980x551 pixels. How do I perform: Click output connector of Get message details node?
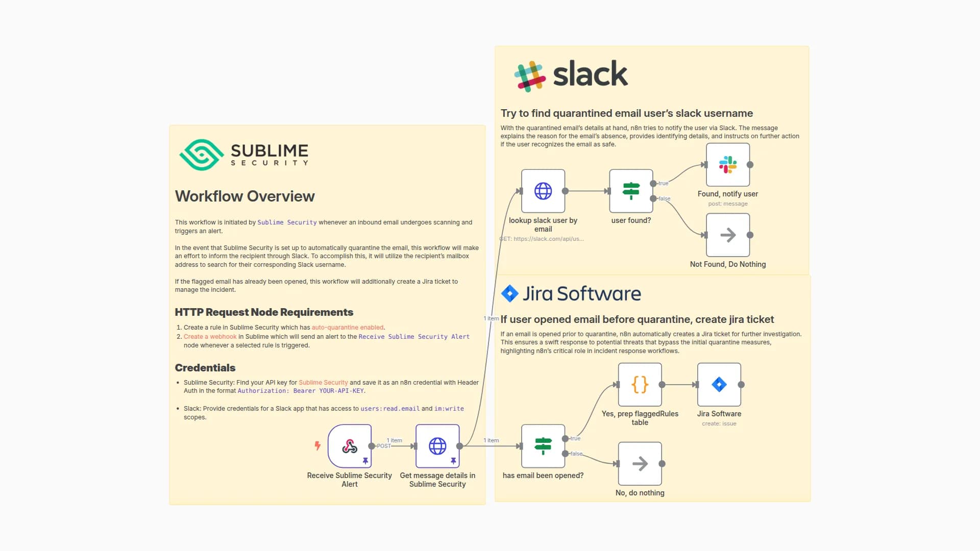[459, 446]
